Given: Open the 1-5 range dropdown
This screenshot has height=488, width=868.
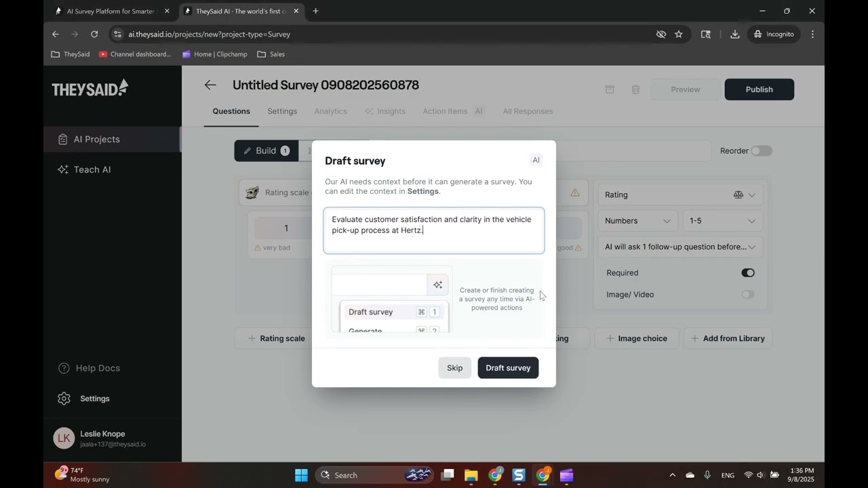Looking at the screenshot, I should coord(722,221).
